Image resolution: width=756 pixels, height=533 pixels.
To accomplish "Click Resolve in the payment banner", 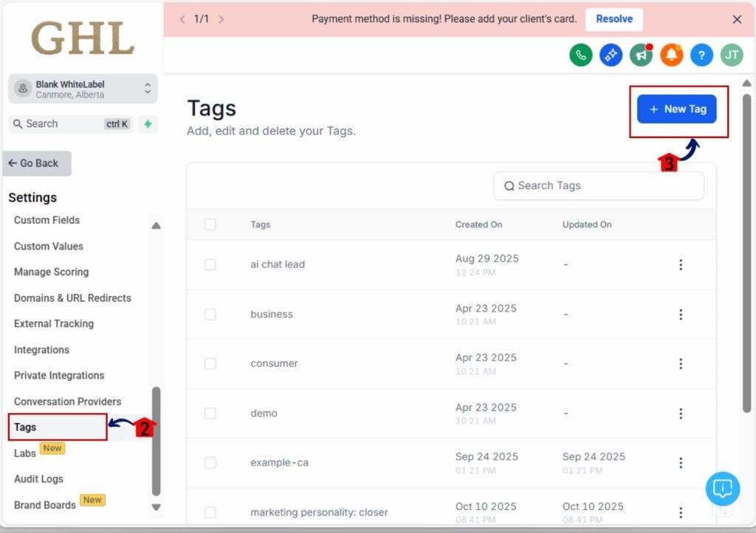I will coord(614,19).
